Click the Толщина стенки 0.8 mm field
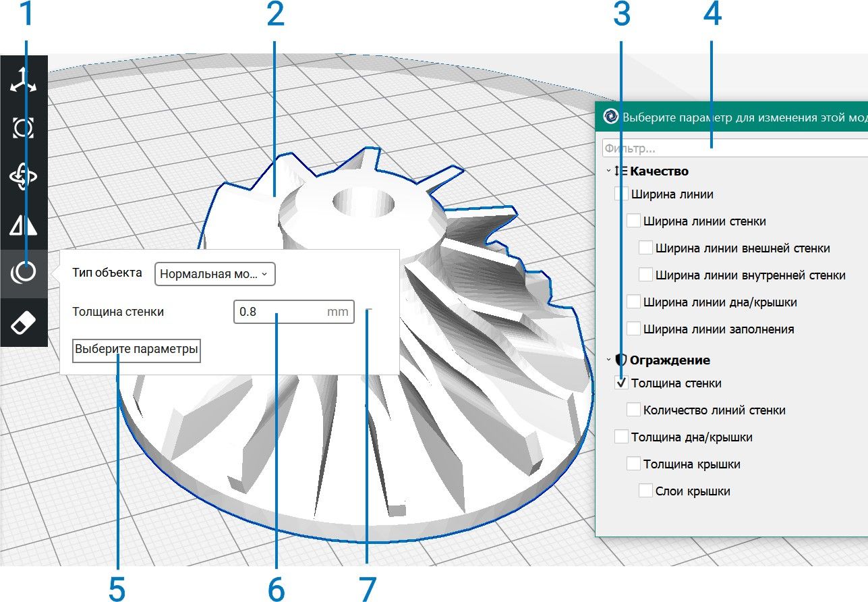Viewport: 868px width, 602px height. [294, 312]
